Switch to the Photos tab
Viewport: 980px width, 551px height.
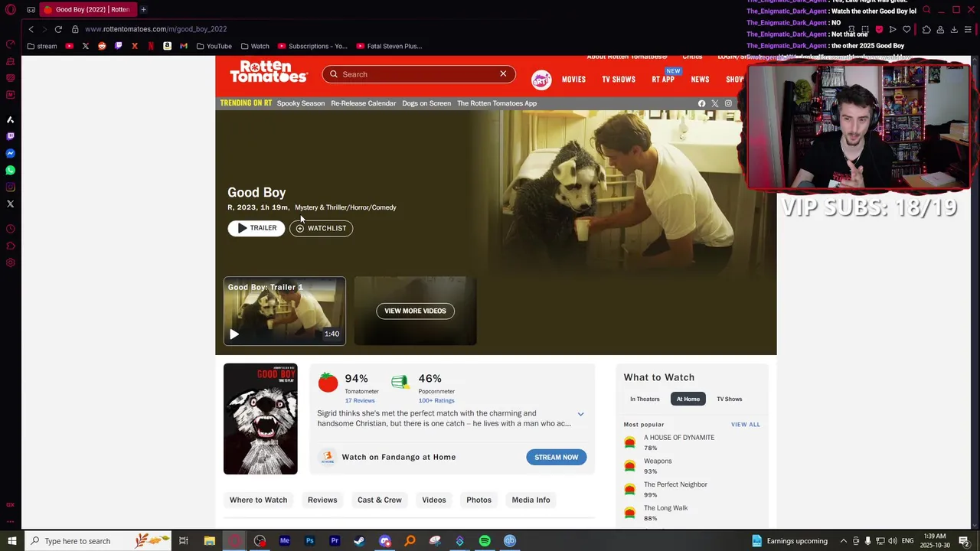479,500
